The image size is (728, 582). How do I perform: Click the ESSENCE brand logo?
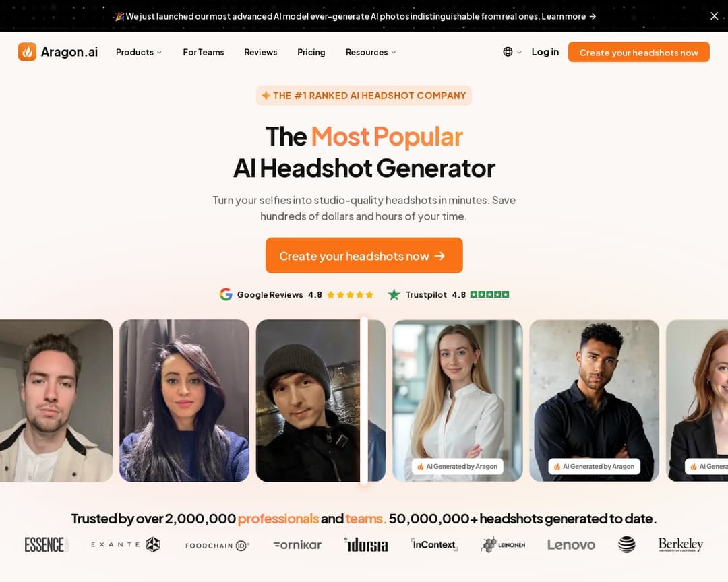click(47, 544)
